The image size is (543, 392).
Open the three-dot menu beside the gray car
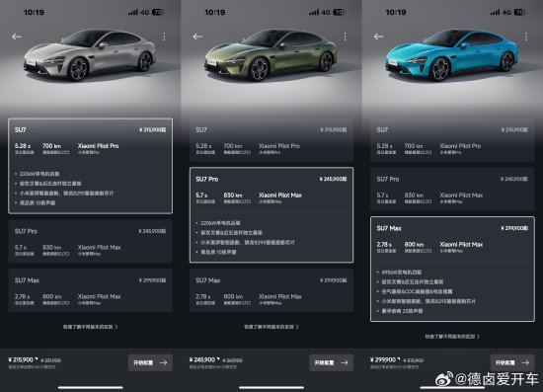click(164, 37)
